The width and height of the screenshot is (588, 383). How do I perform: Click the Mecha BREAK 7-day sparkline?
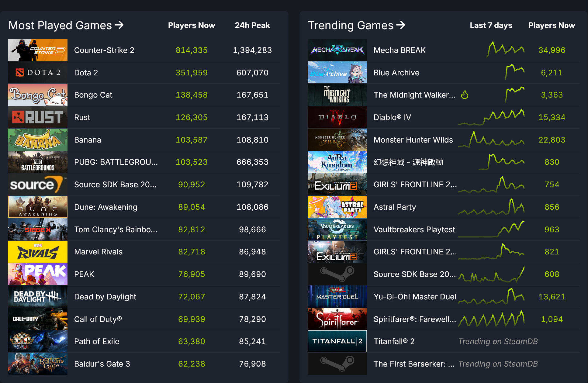pos(505,50)
